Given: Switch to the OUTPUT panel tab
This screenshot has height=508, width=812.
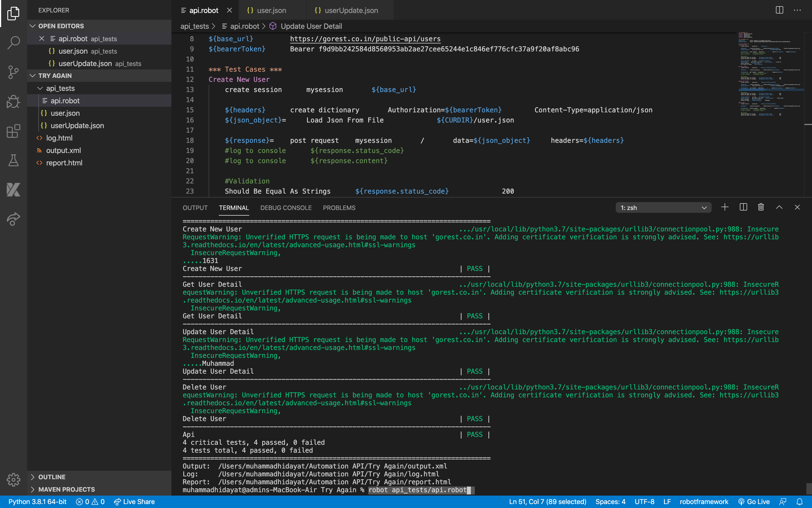Looking at the screenshot, I should pyautogui.click(x=195, y=208).
